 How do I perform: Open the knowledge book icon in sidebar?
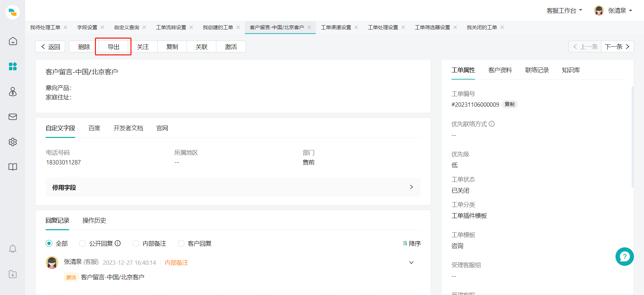(13, 167)
